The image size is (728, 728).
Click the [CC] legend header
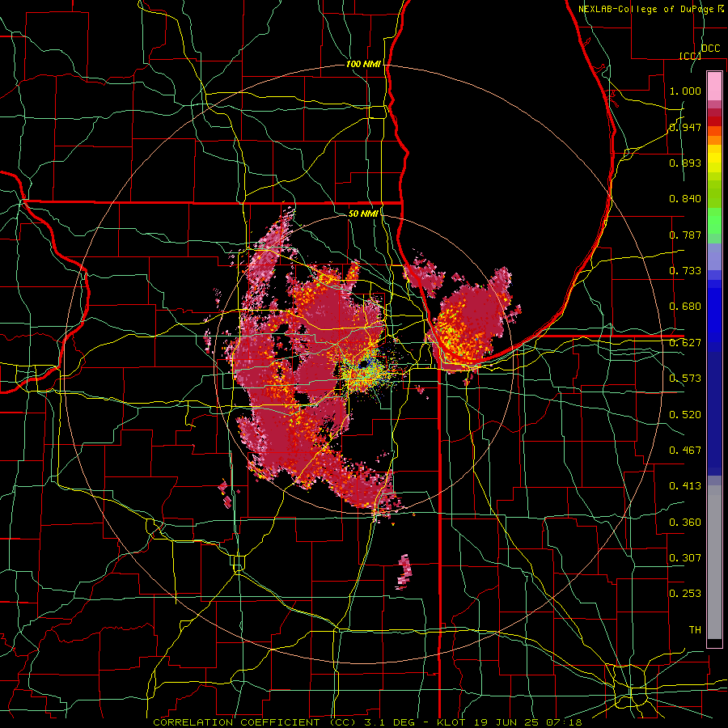pos(690,56)
